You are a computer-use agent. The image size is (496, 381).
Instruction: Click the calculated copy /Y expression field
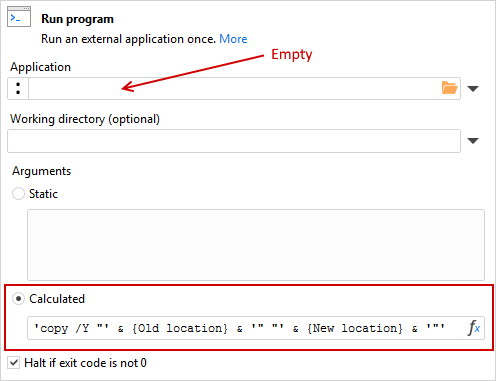click(247, 328)
